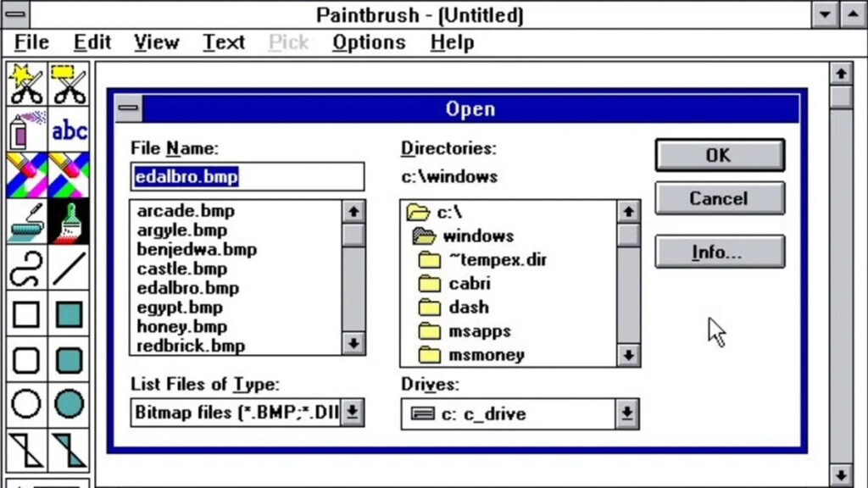Click the File Name input field

click(x=248, y=176)
